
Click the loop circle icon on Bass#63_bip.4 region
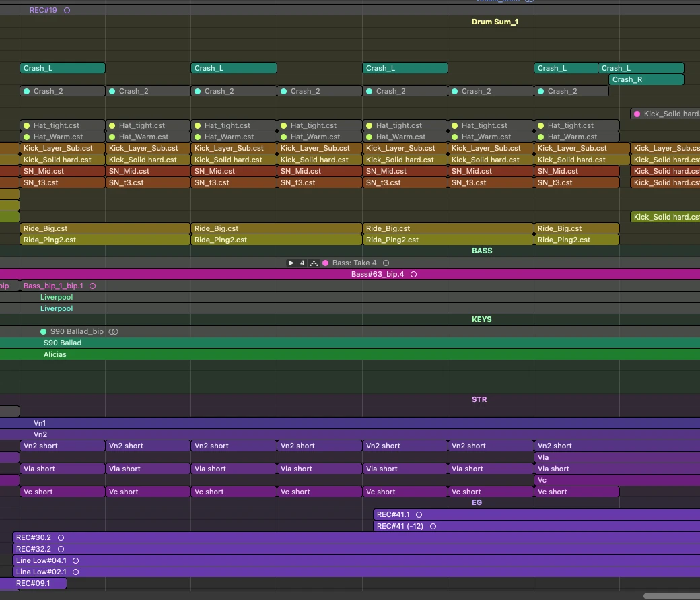coord(413,274)
